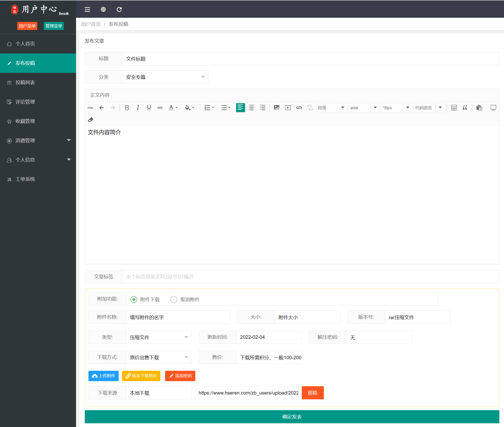Click the eraser clear-format icon
This screenshot has height=427, width=504.
click(91, 120)
